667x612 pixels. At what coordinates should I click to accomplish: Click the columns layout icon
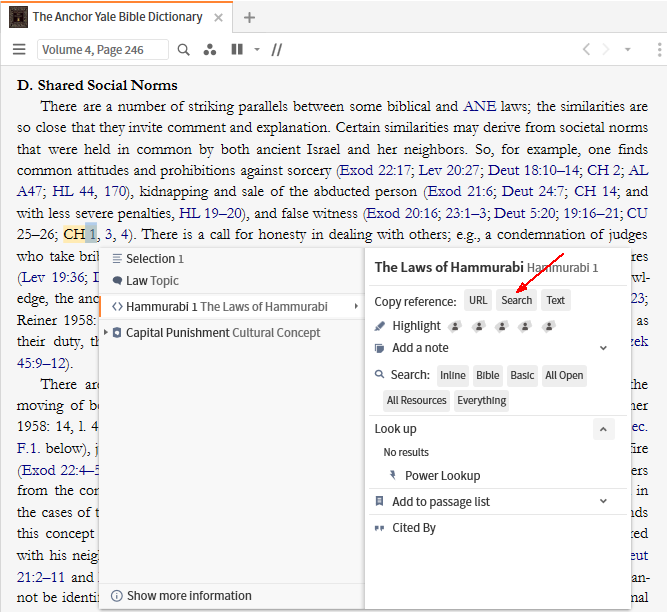[x=237, y=50]
